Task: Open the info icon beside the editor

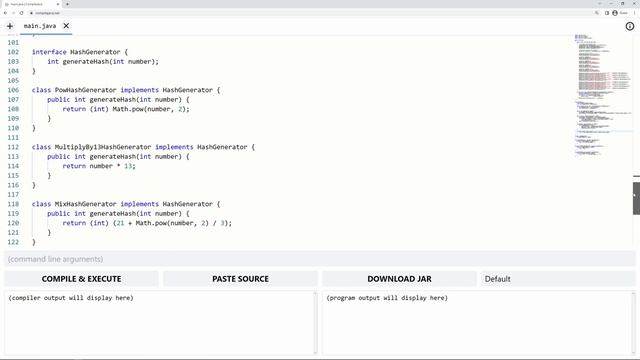Action: 630,26
